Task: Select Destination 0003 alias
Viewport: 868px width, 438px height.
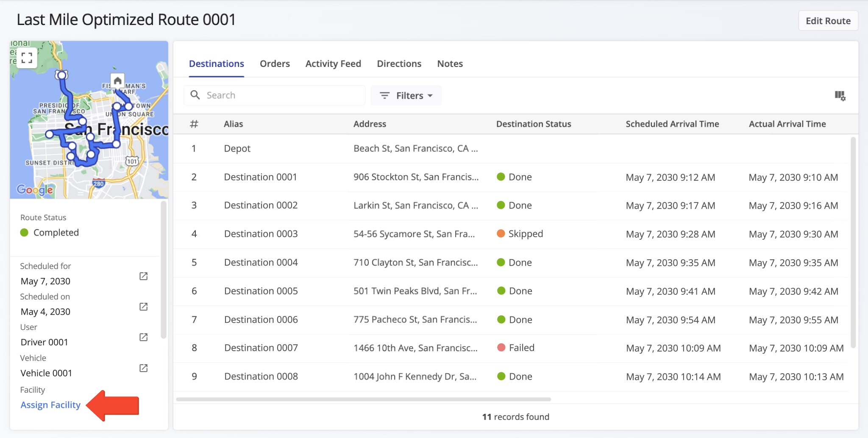Action: click(261, 234)
